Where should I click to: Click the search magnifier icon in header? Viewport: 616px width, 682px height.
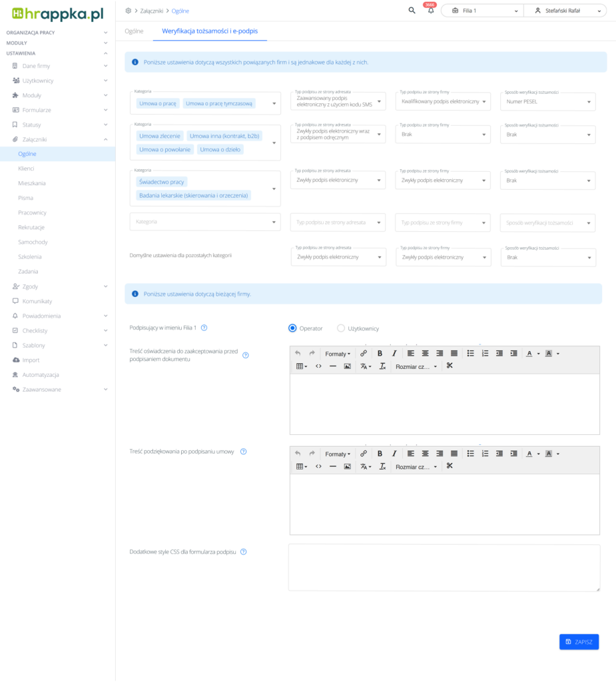[412, 11]
